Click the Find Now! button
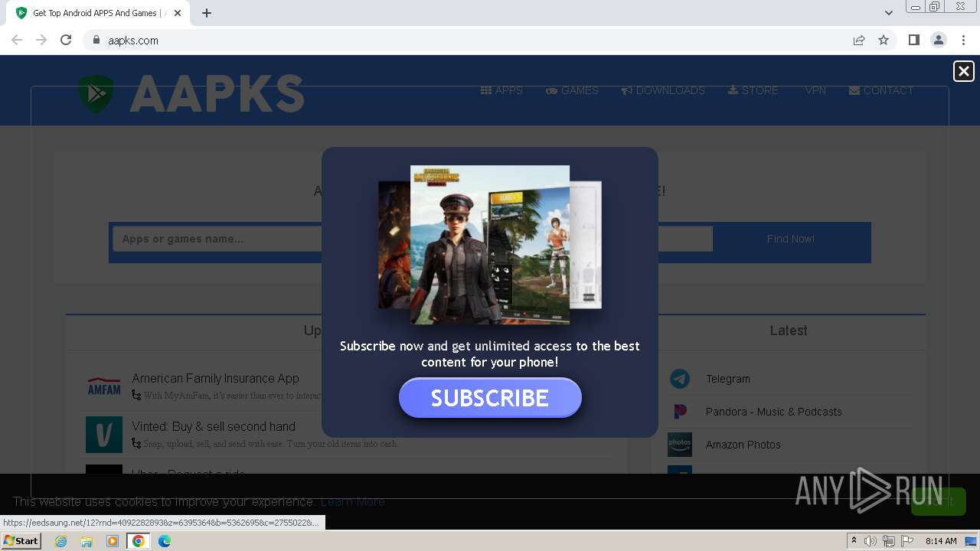This screenshot has height=551, width=980. click(791, 239)
